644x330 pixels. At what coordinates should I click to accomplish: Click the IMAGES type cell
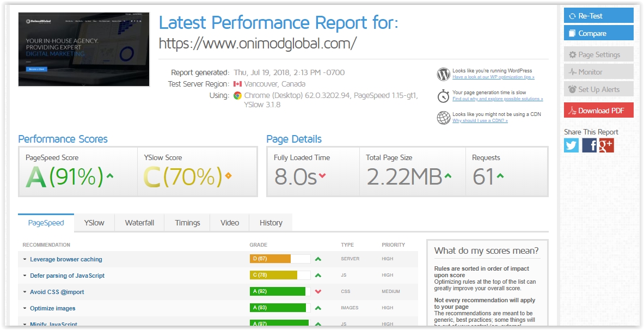tap(349, 308)
